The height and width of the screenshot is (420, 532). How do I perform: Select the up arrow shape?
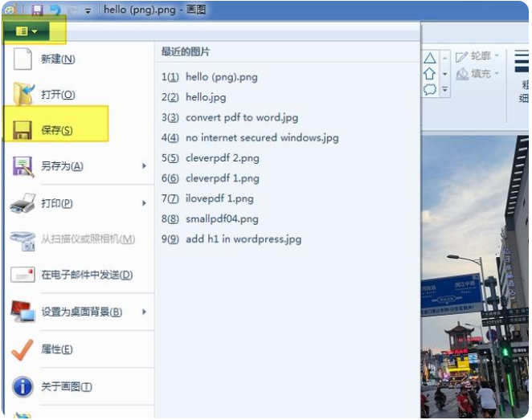point(430,74)
